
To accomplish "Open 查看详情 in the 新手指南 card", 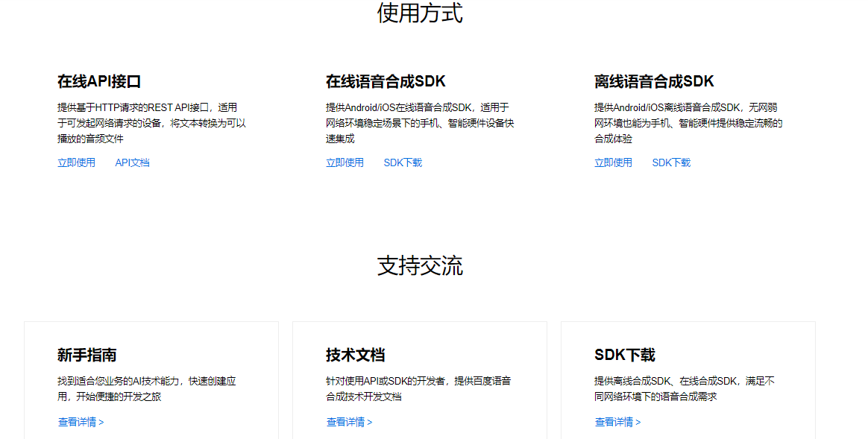I will pos(81,422).
